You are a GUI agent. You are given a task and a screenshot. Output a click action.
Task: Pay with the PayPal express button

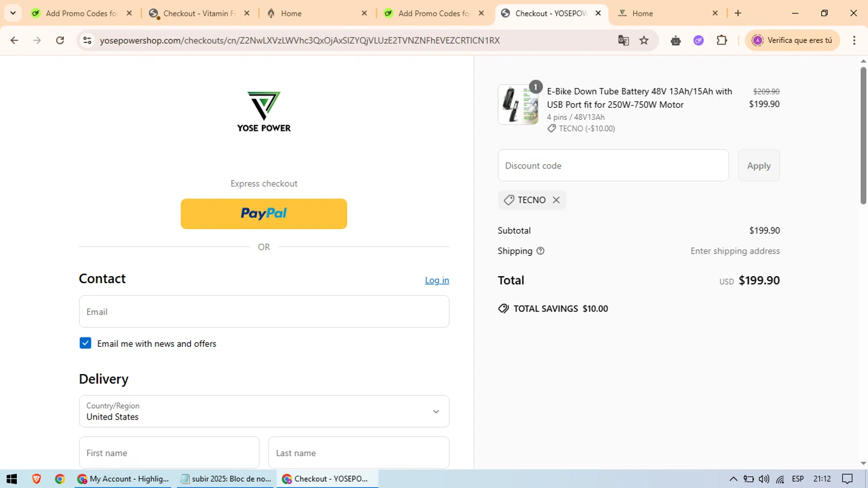tap(264, 214)
